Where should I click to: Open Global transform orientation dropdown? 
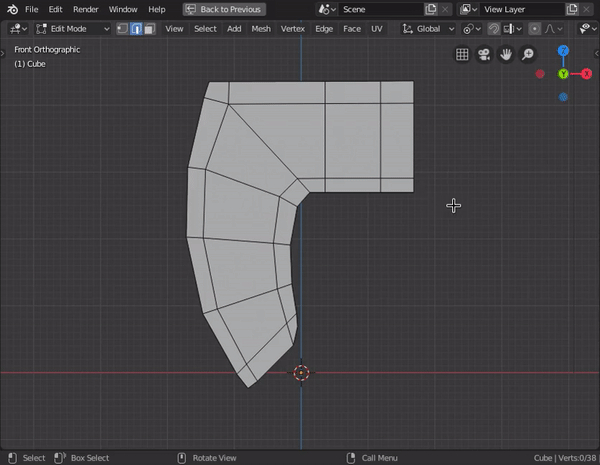[x=428, y=29]
